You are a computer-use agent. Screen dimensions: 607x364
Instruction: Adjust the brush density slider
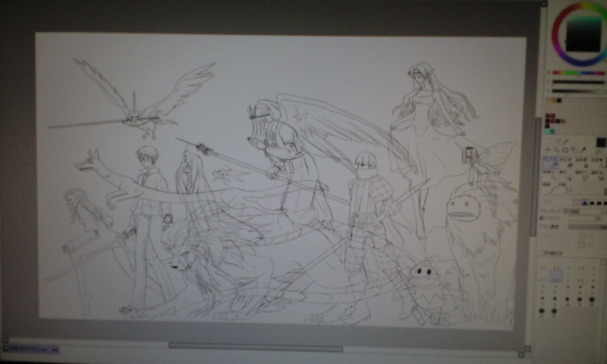(x=587, y=227)
